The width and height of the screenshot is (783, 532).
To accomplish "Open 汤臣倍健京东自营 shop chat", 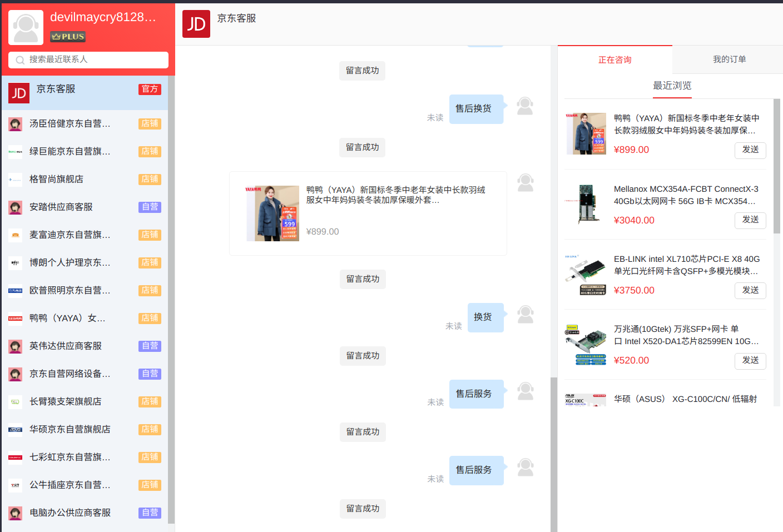I will coord(85,123).
